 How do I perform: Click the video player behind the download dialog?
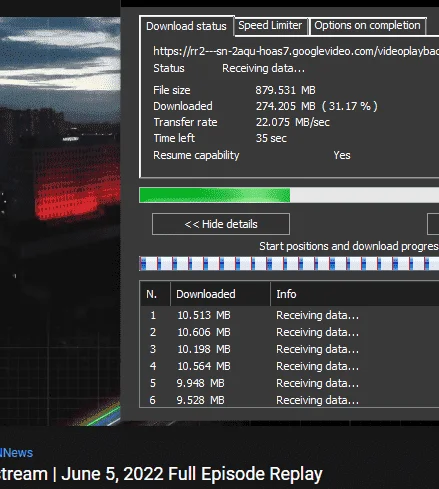click(x=60, y=220)
